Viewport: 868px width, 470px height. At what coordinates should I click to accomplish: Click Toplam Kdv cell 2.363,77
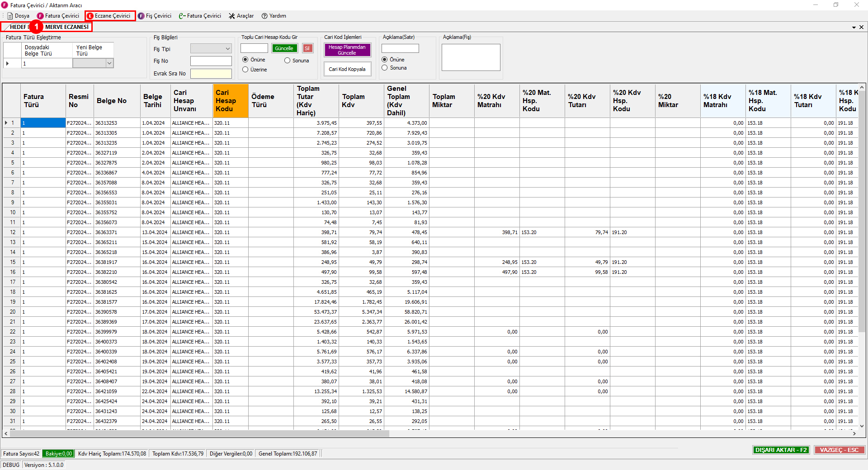click(x=361, y=322)
